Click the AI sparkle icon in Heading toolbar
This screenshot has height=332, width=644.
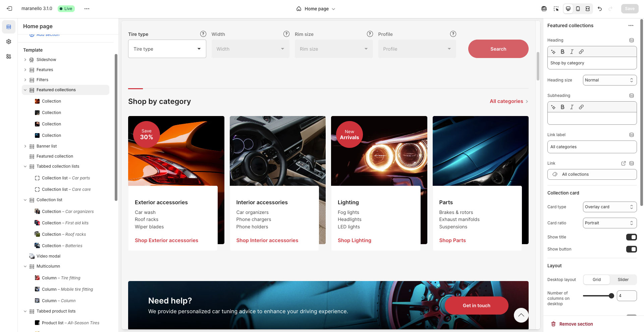tap(553, 52)
